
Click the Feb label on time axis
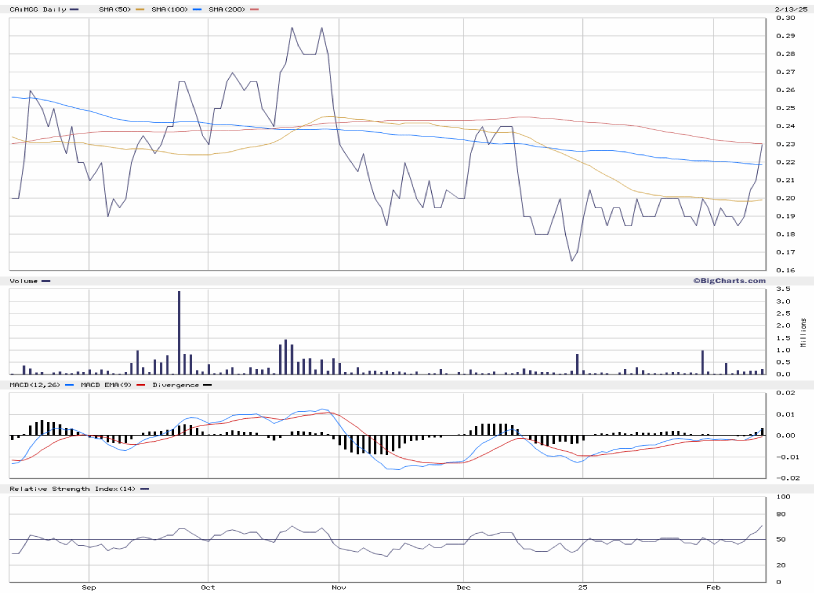coord(712,588)
